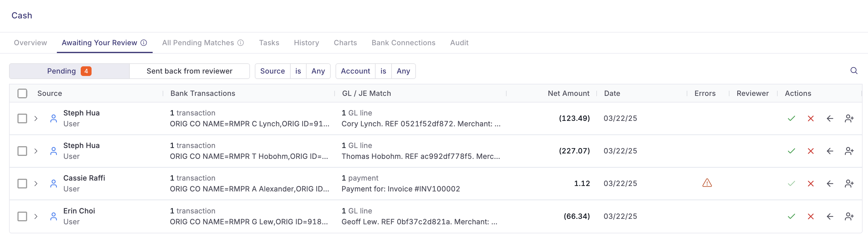Open the Account filter Any dropdown
Screen dimensions: 868x246
(403, 71)
